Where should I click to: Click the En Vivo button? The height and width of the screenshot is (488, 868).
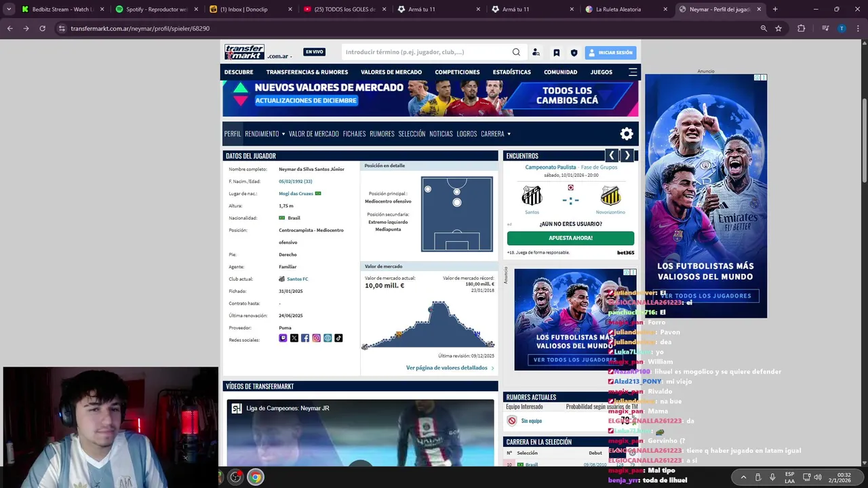pos(314,52)
